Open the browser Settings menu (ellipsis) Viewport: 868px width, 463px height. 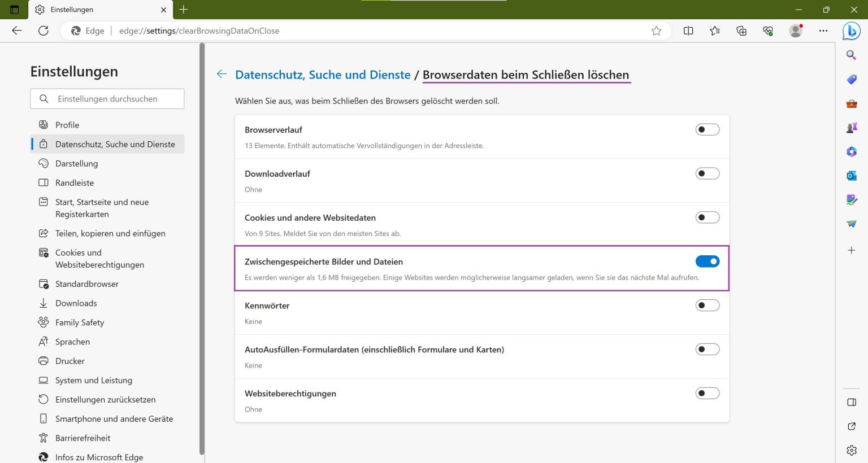823,30
